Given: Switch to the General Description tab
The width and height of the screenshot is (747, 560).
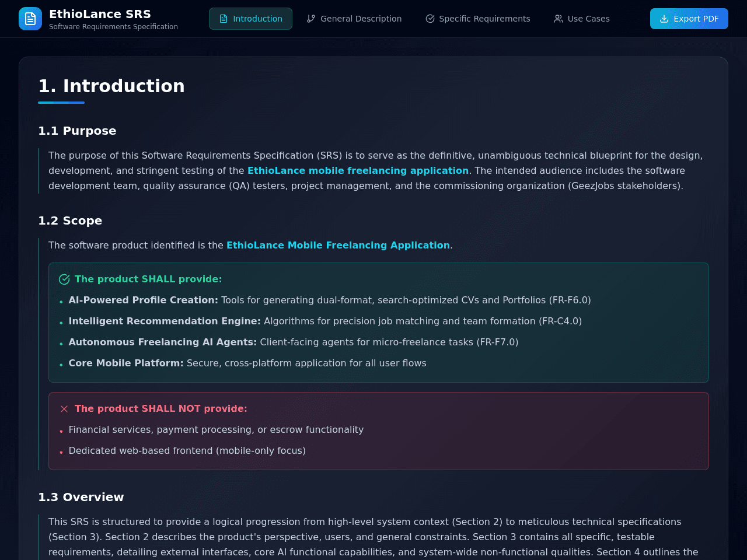Looking at the screenshot, I should point(354,19).
